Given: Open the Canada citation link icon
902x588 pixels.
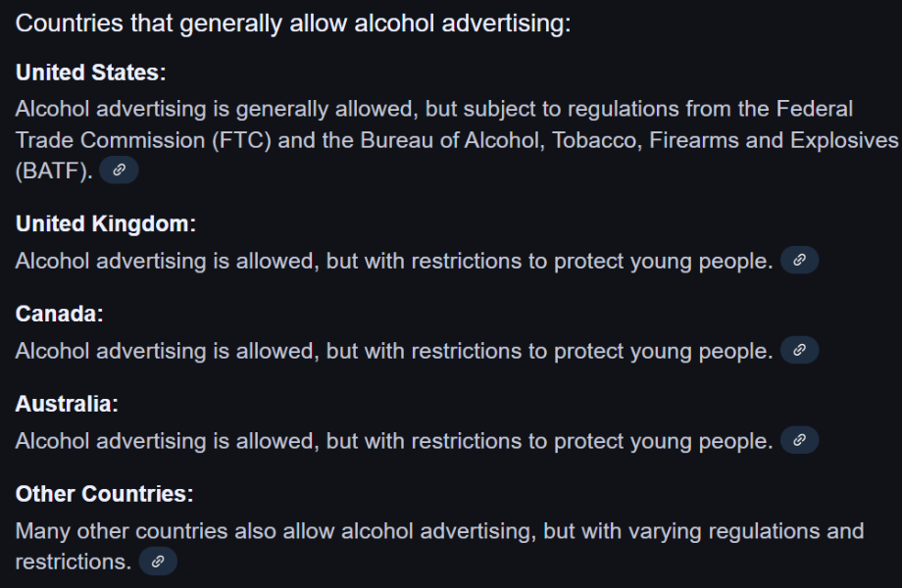Looking at the screenshot, I should [x=800, y=350].
